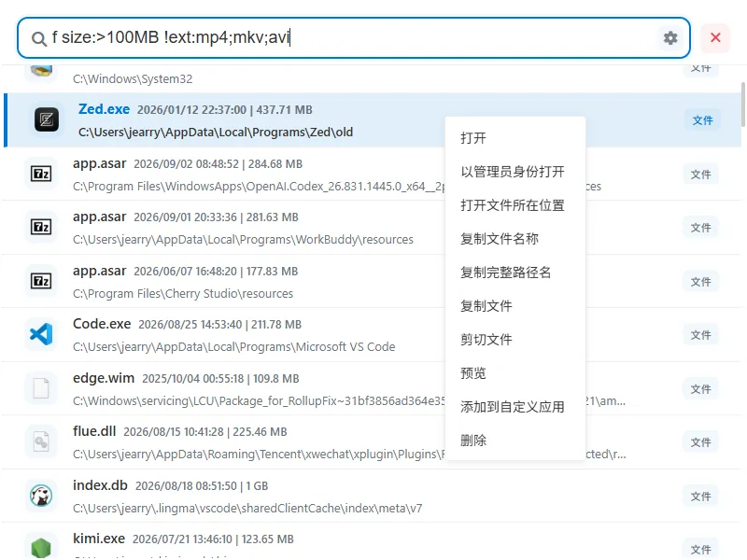Open the settings gear in search bar
This screenshot has width=747, height=560.
(670, 37)
